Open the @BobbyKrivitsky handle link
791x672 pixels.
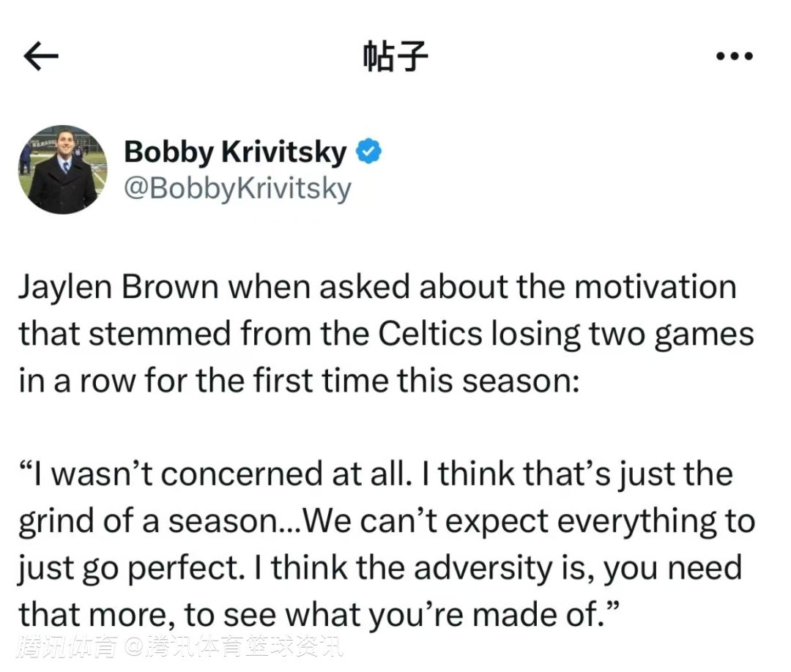pos(237,188)
